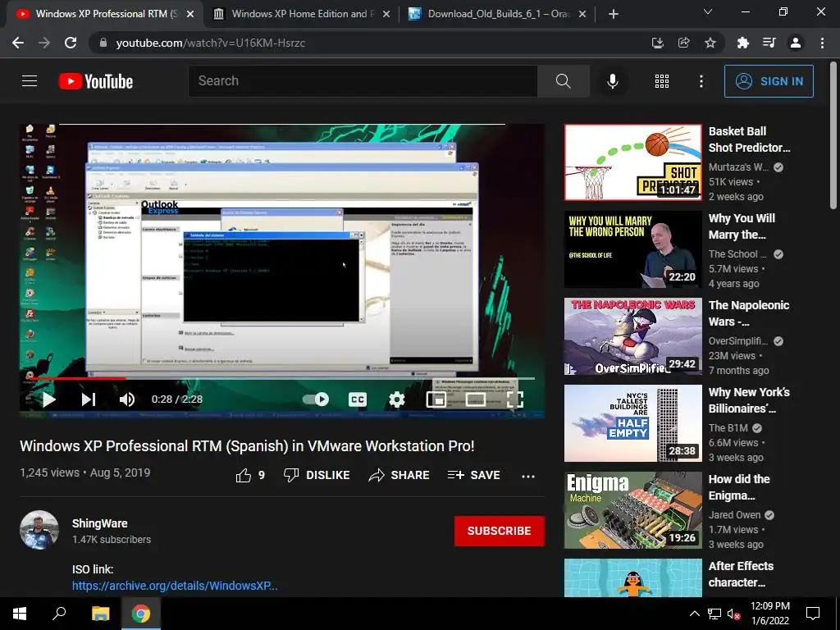
Task: Click the search magnifier button
Action: (563, 81)
